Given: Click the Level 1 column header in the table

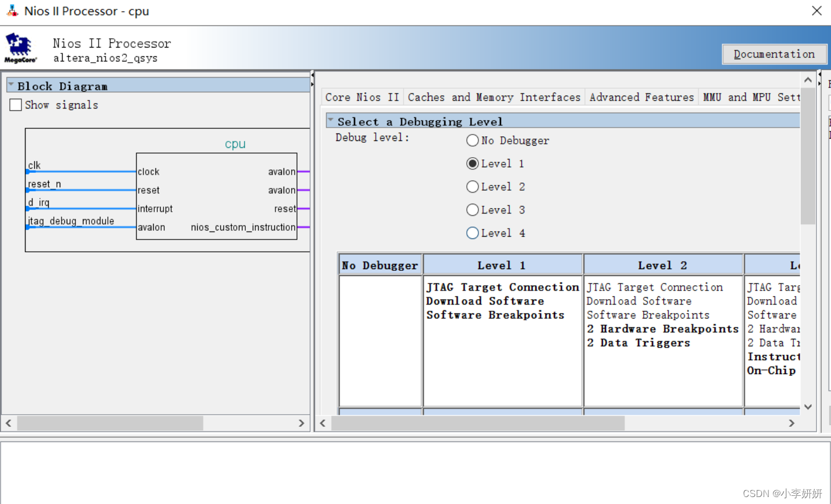Looking at the screenshot, I should coord(502,264).
